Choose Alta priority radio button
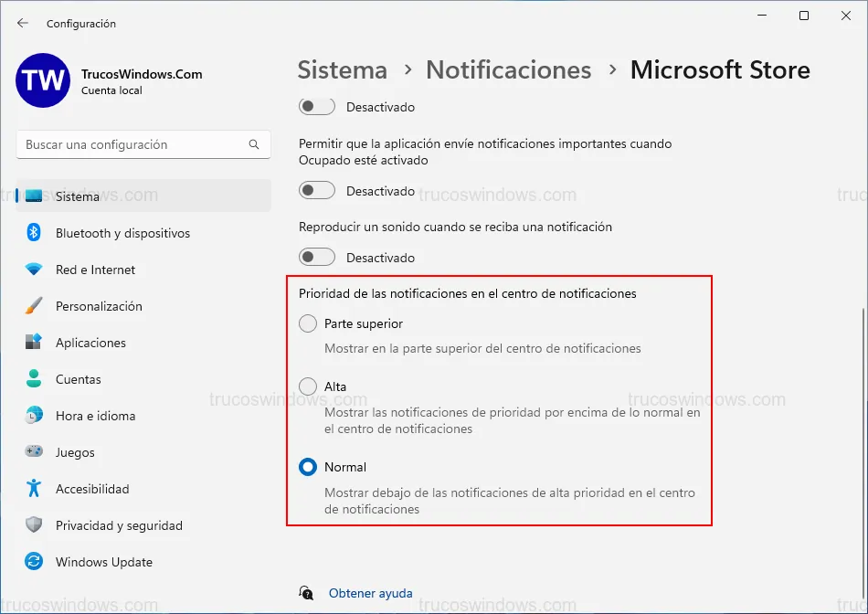 click(308, 386)
